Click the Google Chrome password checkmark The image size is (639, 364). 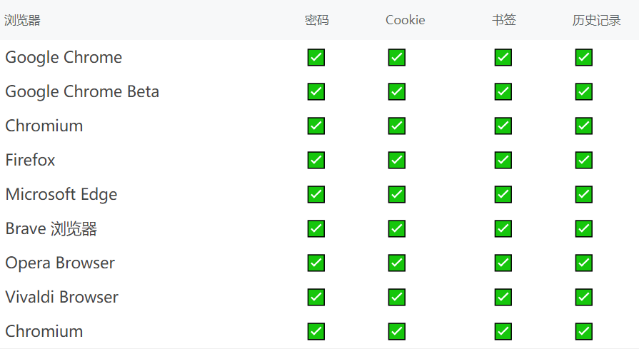316,58
